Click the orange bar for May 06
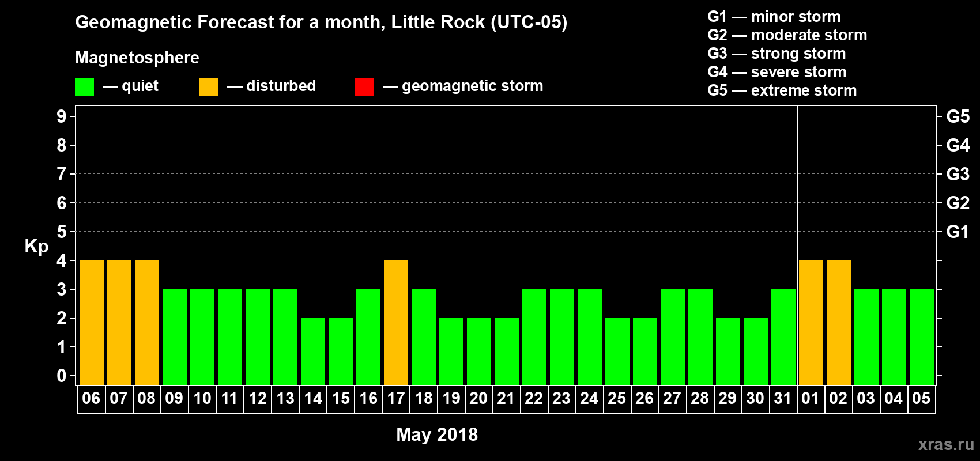Screen dimensions: 980x461 [92, 322]
